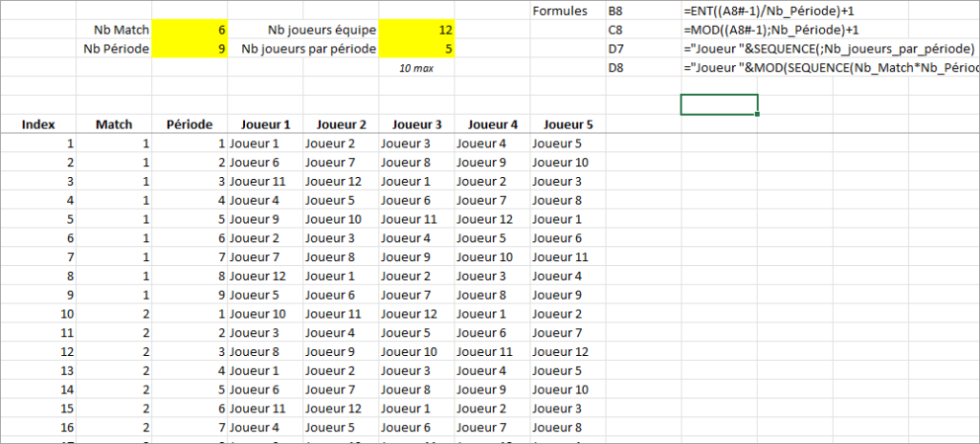This screenshot has width=980, height=444.
Task: Click the 'Match' column header cell
Action: pyautogui.click(x=114, y=124)
